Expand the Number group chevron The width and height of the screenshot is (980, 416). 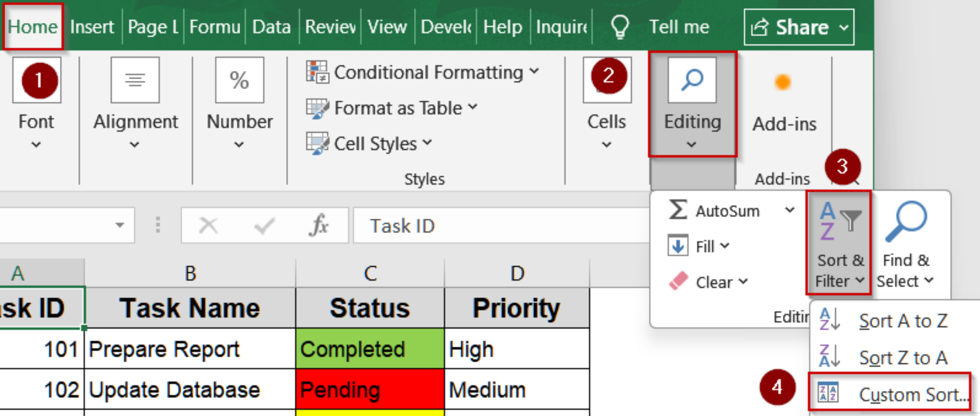click(x=239, y=145)
